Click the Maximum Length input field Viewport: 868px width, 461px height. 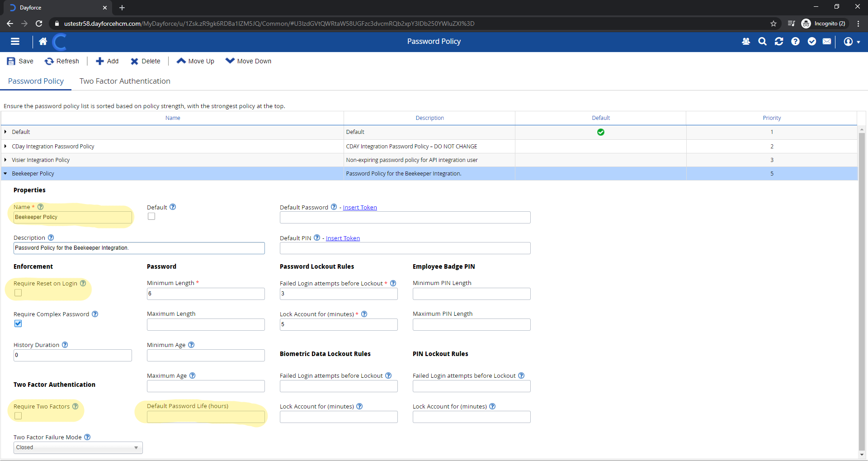[206, 324]
